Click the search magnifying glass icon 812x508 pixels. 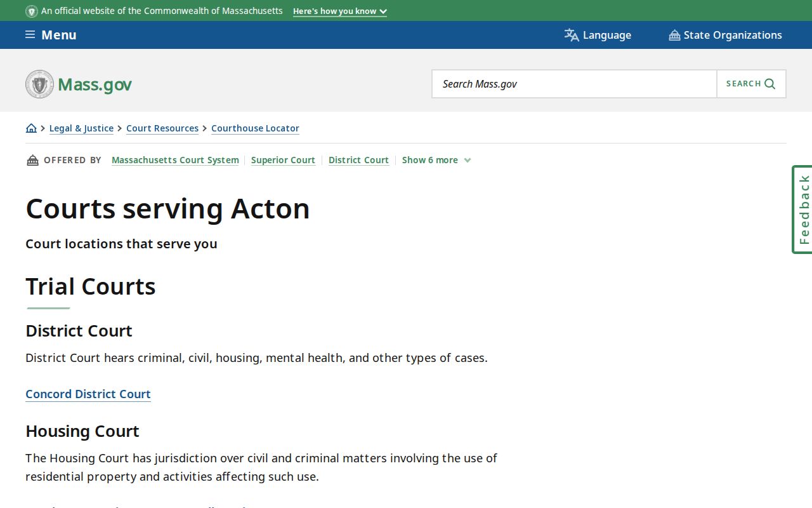coord(770,84)
